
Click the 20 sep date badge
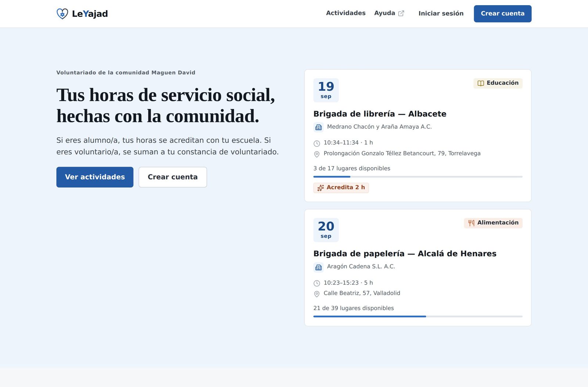coord(326,230)
